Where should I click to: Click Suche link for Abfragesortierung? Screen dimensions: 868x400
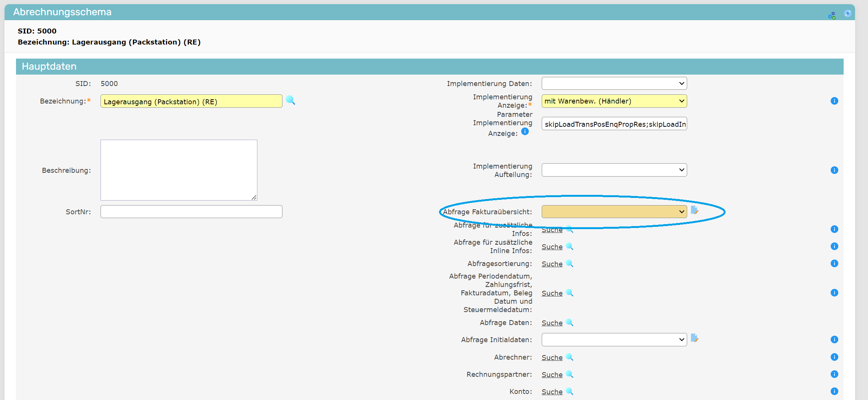click(552, 264)
